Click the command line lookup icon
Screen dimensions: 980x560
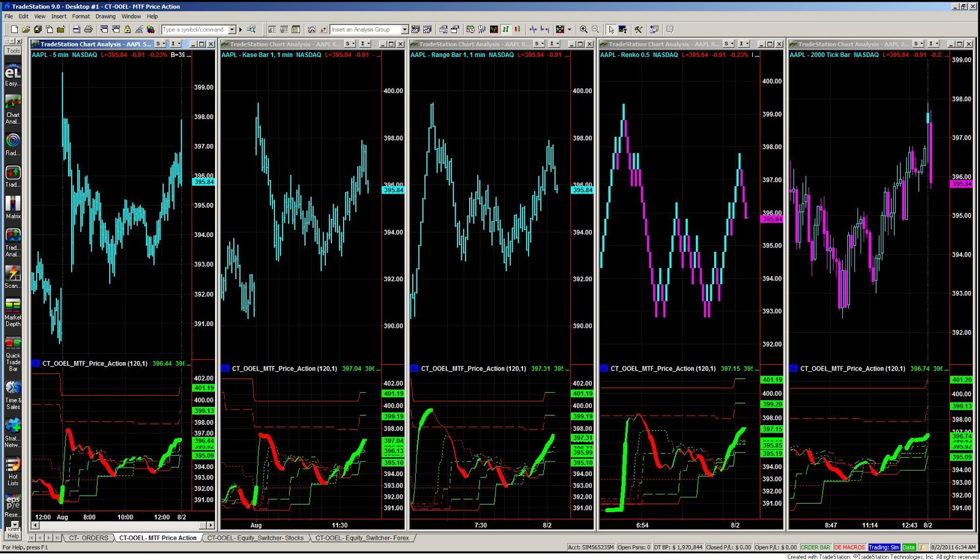251,29
